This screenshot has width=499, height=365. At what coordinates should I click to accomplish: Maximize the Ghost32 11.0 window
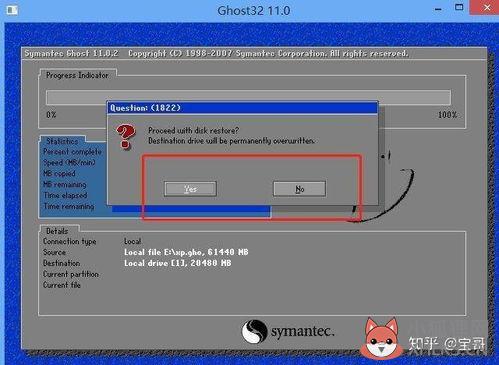point(459,7)
